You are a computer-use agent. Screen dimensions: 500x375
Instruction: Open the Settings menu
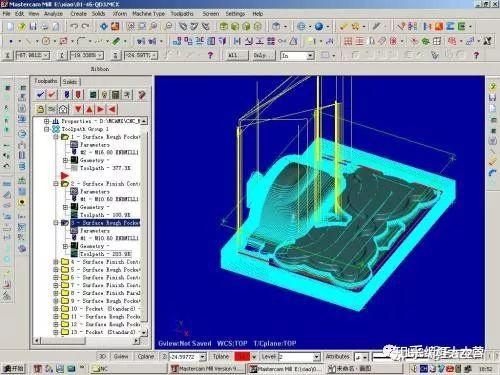[235, 14]
